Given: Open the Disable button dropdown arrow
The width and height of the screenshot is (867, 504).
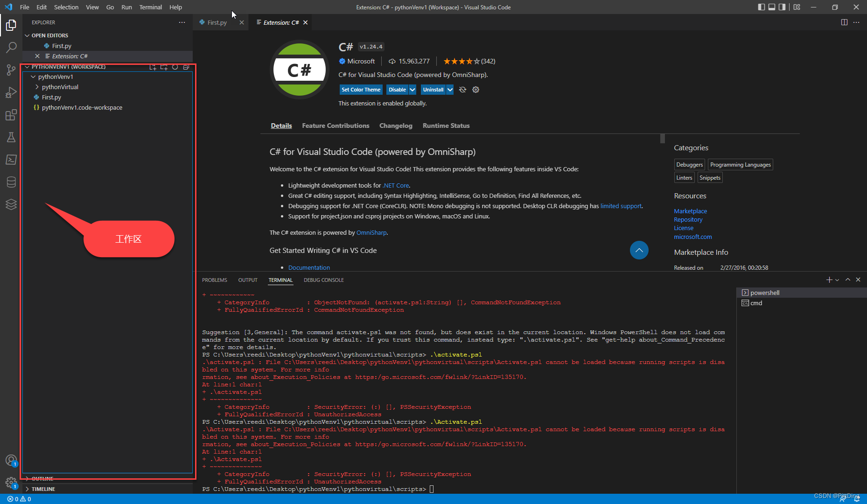Looking at the screenshot, I should pos(413,90).
